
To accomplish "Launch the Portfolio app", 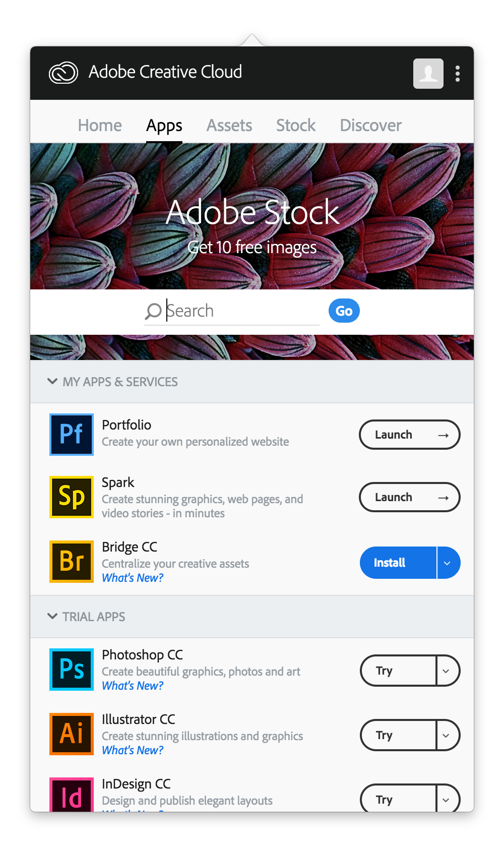I will click(x=409, y=435).
